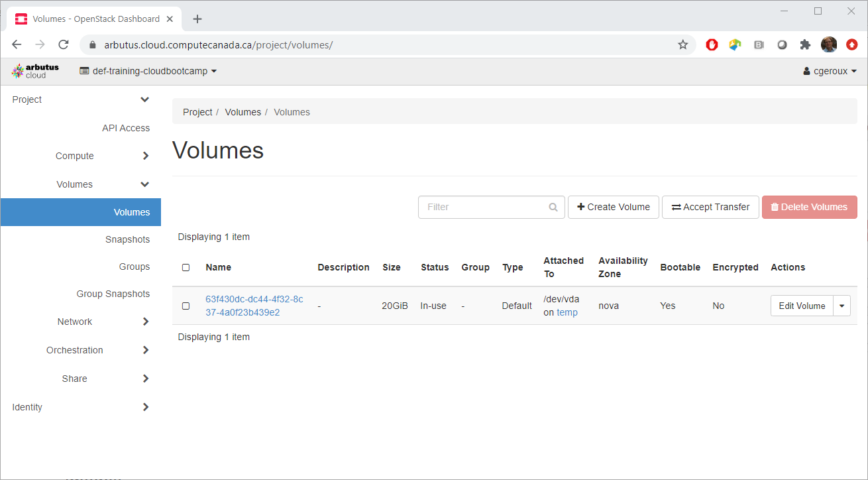This screenshot has width=868, height=480.
Task: Click the Delete Volumes button
Action: pos(810,207)
